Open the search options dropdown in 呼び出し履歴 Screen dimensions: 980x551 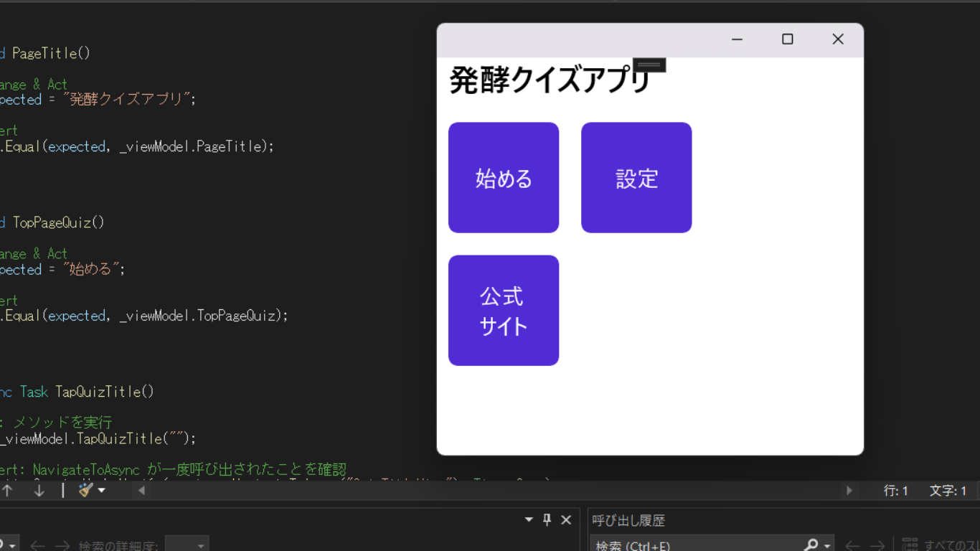pyautogui.click(x=827, y=546)
